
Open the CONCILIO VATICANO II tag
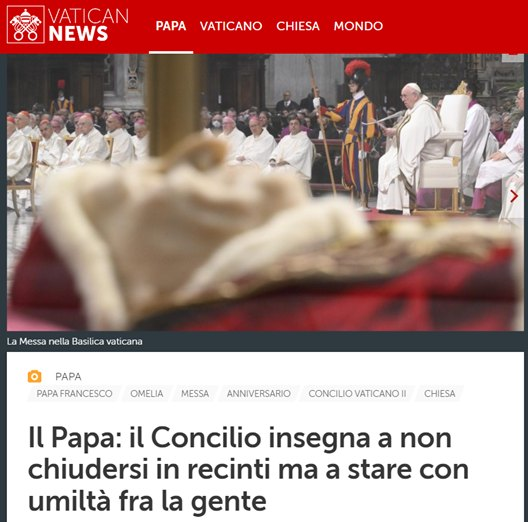(357, 393)
